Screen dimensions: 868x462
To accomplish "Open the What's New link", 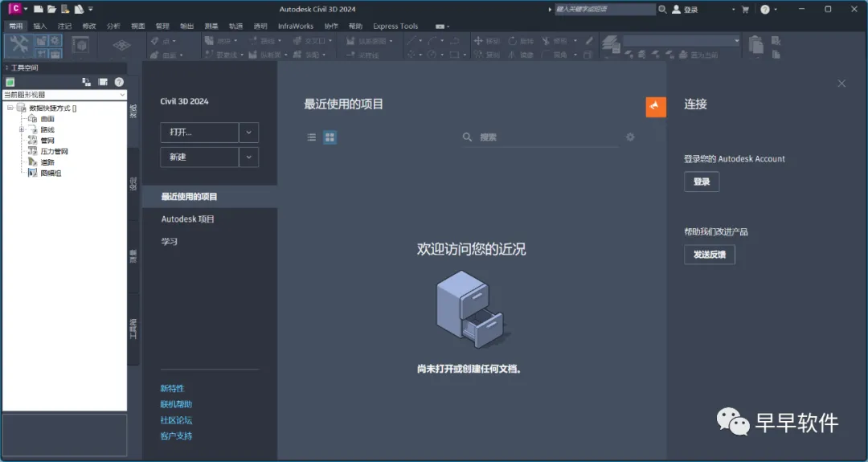I will pos(172,388).
